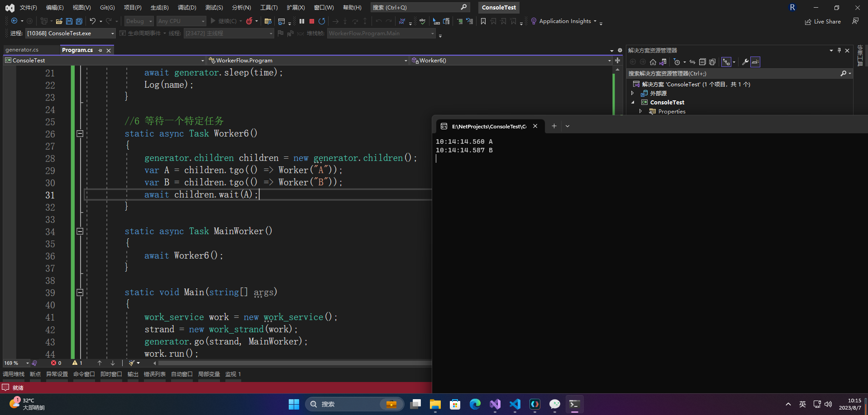Click Hot Reload flame icon
This screenshot has width=868, height=415.
249,21
